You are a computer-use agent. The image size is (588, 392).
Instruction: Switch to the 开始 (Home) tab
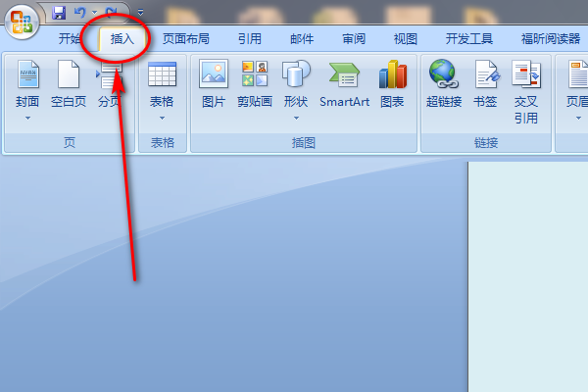pyautogui.click(x=70, y=38)
